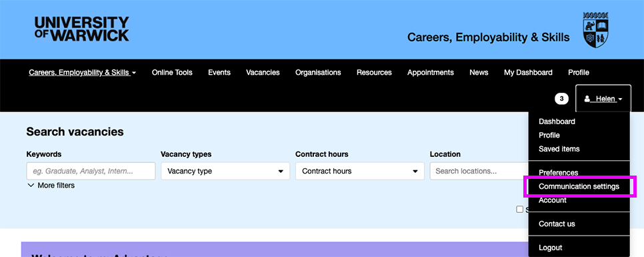The image size is (644, 257).
Task: Open Resources in the navigation bar
Action: [374, 72]
